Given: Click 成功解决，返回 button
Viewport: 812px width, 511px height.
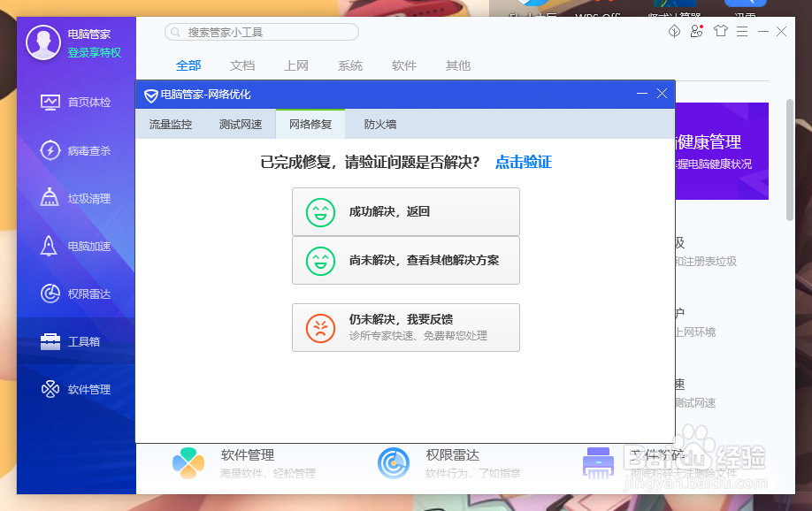Looking at the screenshot, I should (x=405, y=212).
